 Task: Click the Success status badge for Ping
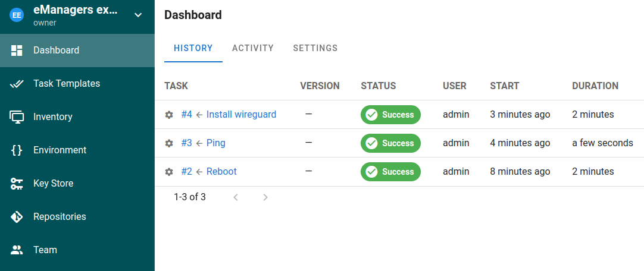[x=390, y=143]
